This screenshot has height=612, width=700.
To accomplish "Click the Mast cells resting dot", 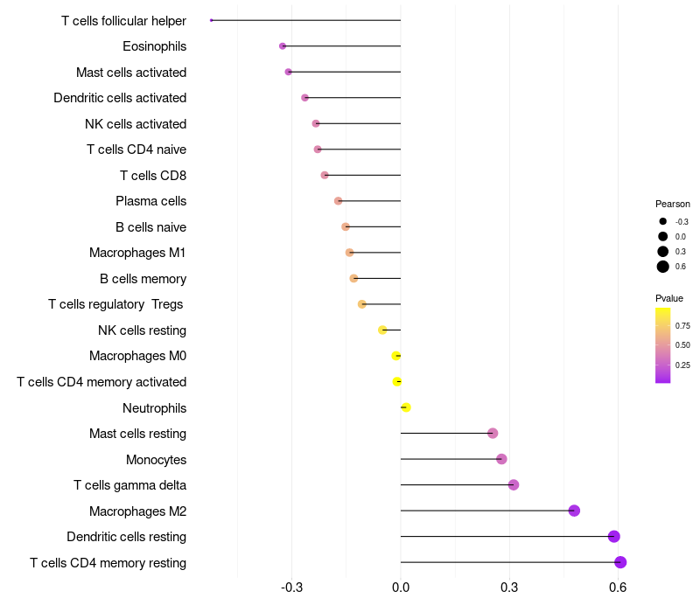I will click(x=493, y=433).
